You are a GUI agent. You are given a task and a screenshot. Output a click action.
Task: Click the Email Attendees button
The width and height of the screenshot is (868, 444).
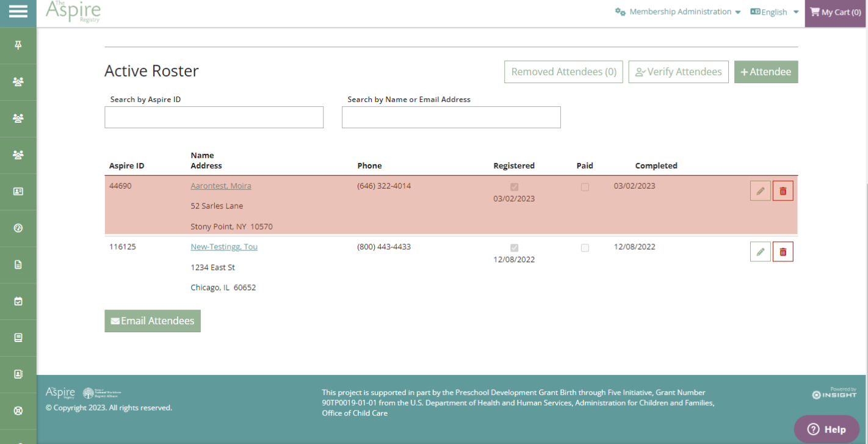(153, 321)
